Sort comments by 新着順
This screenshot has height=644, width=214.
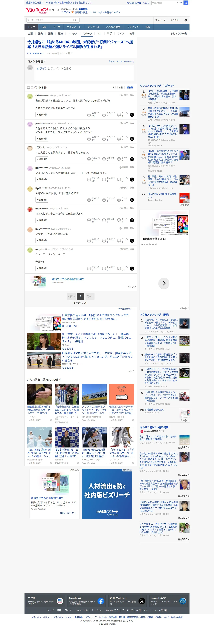pos(130,88)
